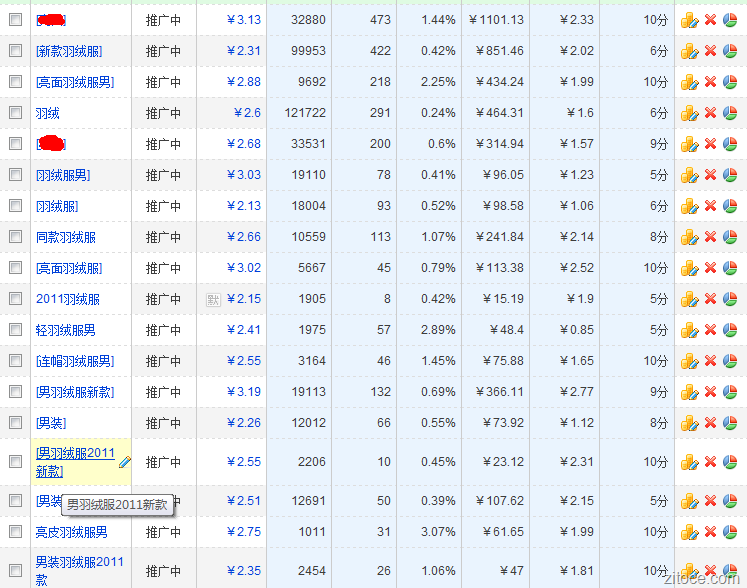Delete the 同款羽绒服 keyword using red X

(710, 237)
